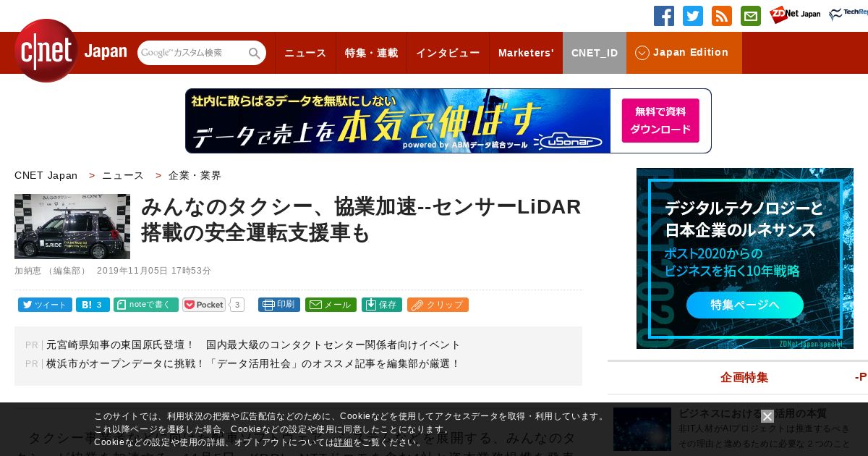Save article to Pocket

(204, 305)
